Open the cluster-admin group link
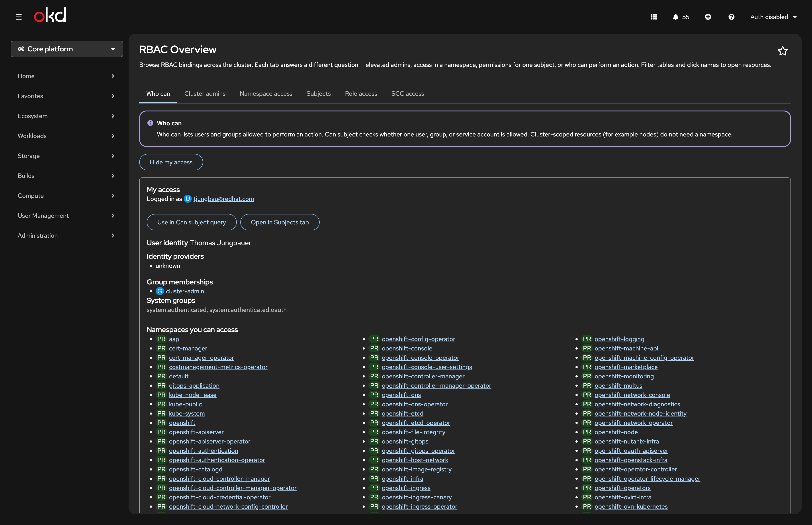 (185, 291)
